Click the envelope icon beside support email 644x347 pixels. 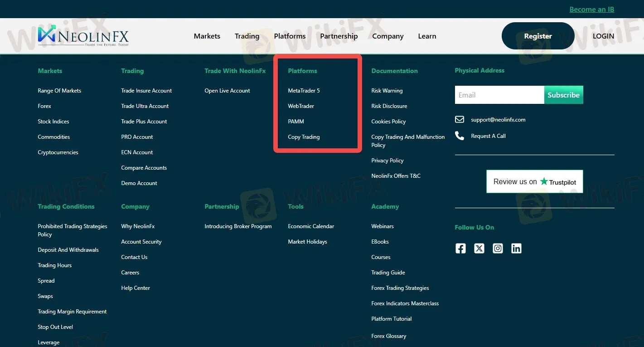click(x=460, y=120)
